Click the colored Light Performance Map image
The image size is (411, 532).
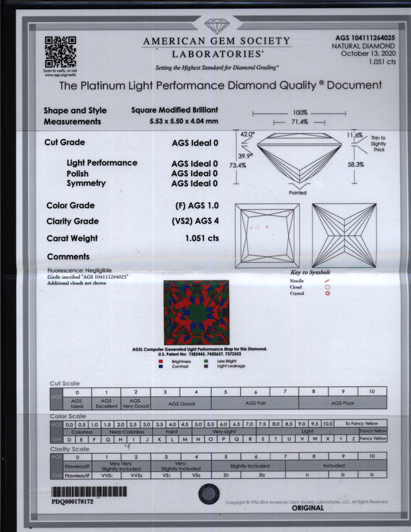click(196, 313)
